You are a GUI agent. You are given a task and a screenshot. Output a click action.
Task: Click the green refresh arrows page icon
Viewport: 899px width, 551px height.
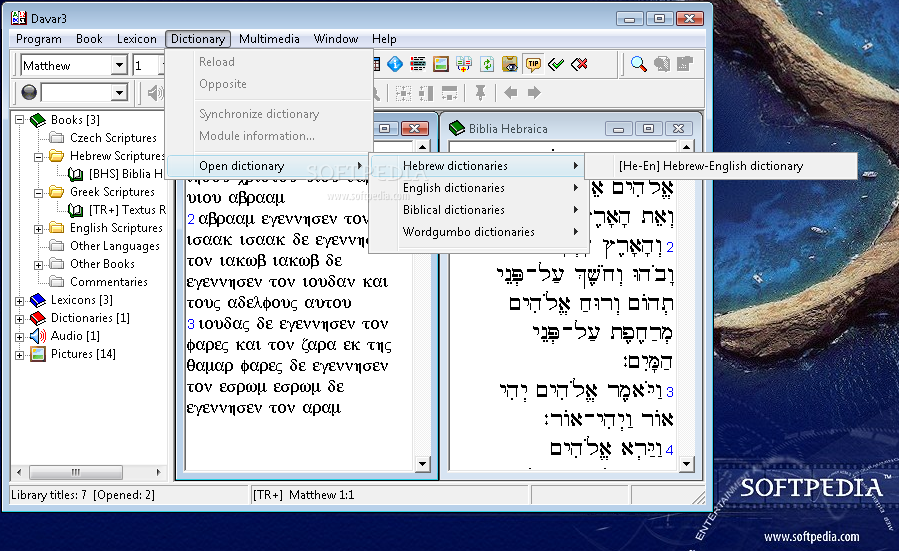coord(487,64)
